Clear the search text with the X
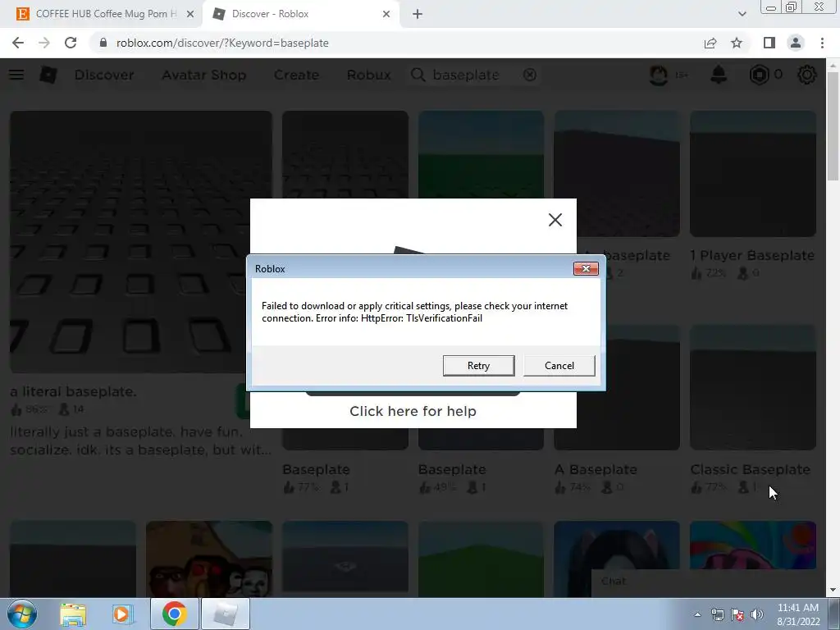Viewport: 840px width, 630px height. point(530,75)
